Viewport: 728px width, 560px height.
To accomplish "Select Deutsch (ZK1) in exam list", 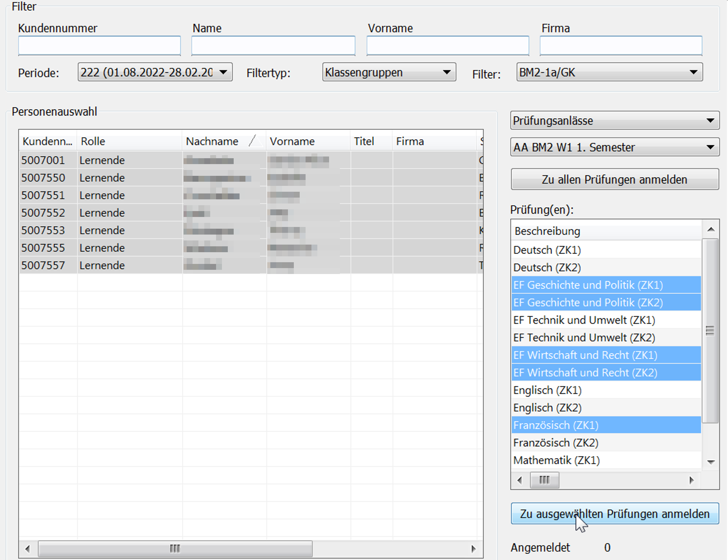I will (547, 250).
